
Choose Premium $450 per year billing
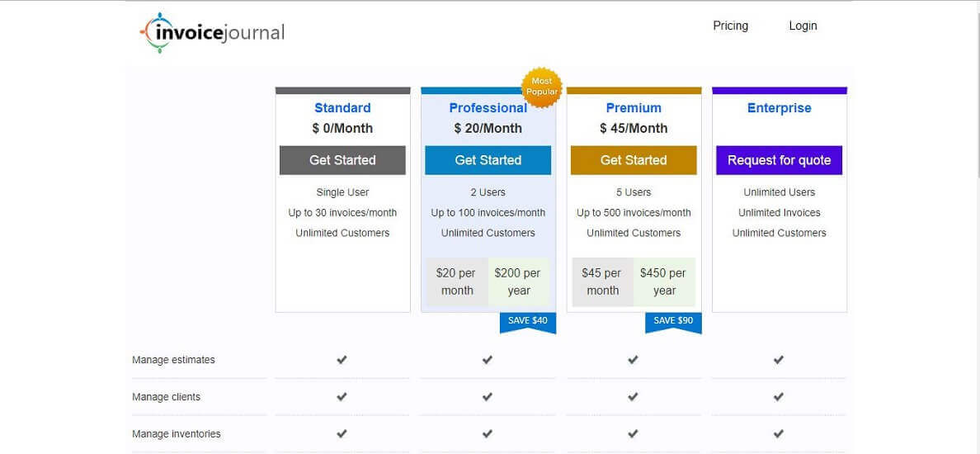[x=664, y=281]
